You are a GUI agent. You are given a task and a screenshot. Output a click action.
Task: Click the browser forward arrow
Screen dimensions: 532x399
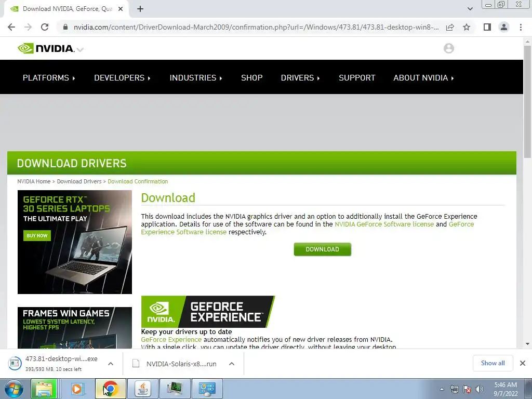click(x=28, y=27)
